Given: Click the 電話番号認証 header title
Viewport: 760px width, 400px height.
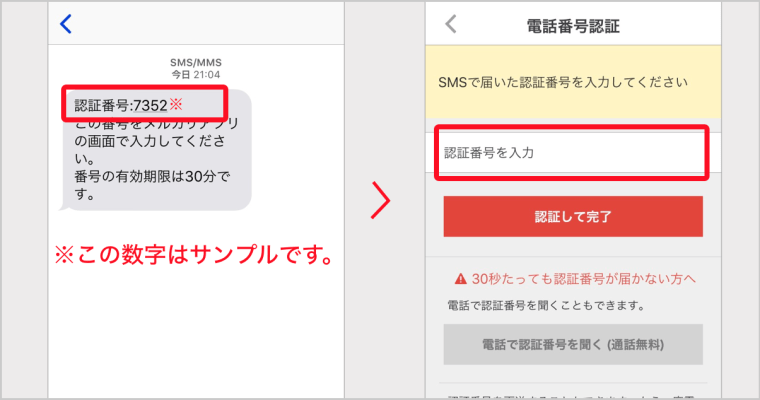Looking at the screenshot, I should click(573, 26).
